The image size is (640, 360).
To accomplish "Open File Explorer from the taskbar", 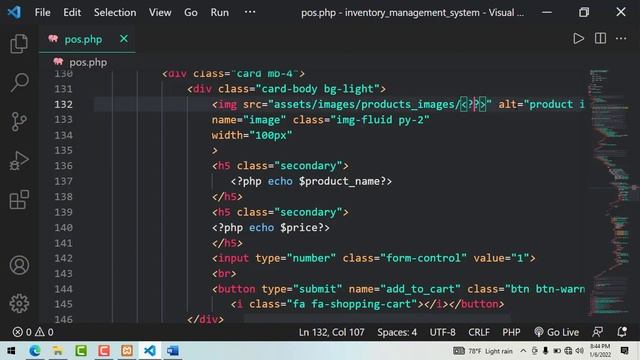I will (58, 351).
